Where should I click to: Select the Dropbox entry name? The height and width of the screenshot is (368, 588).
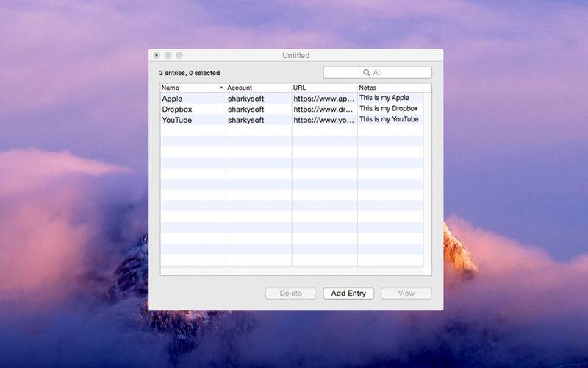177,109
